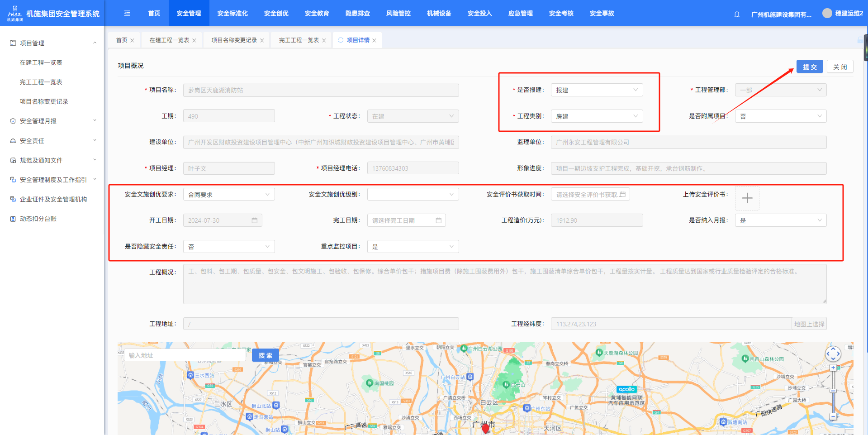Click the plus icon to upload safety evaluation
The image size is (868, 435).
[x=747, y=198]
